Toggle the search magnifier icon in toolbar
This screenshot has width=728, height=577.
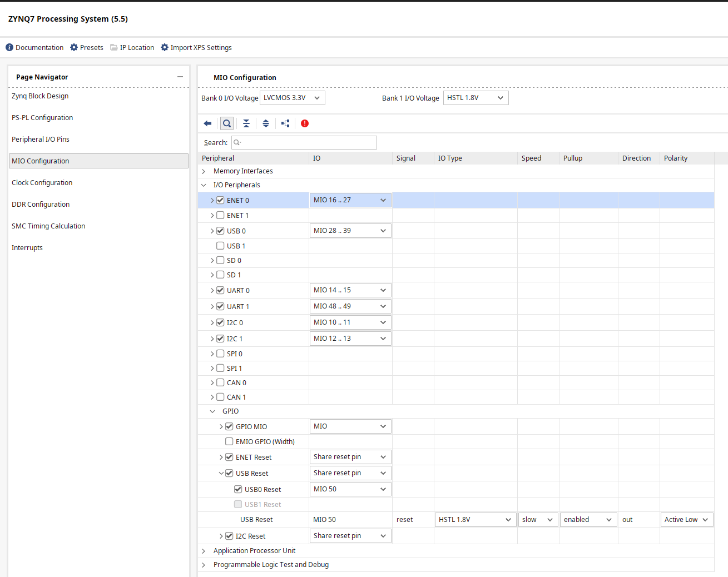227,123
